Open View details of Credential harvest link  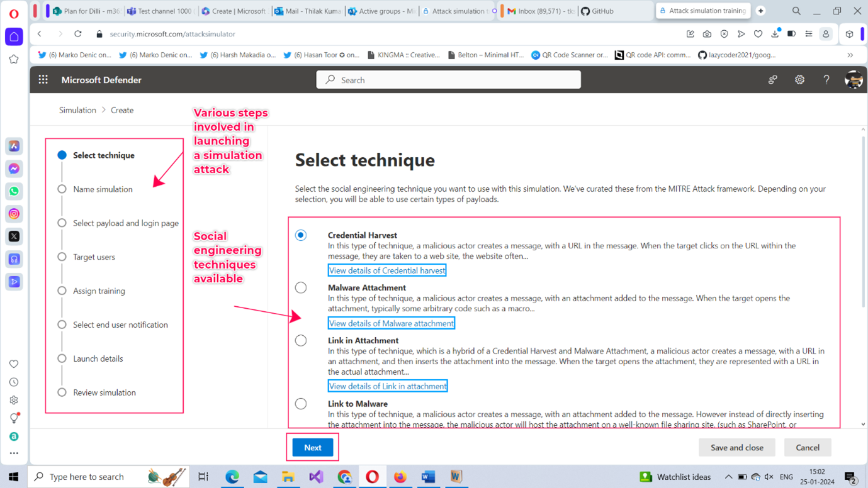pos(387,270)
